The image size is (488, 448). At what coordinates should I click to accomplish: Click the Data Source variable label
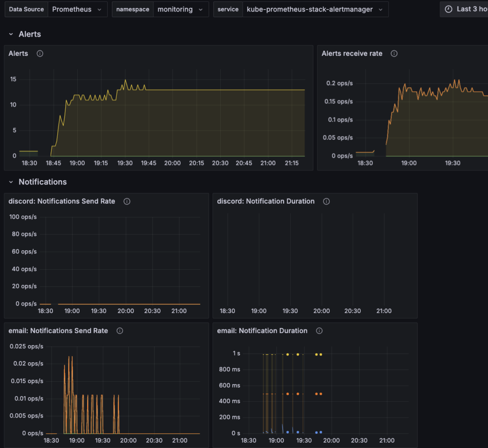[x=26, y=9]
